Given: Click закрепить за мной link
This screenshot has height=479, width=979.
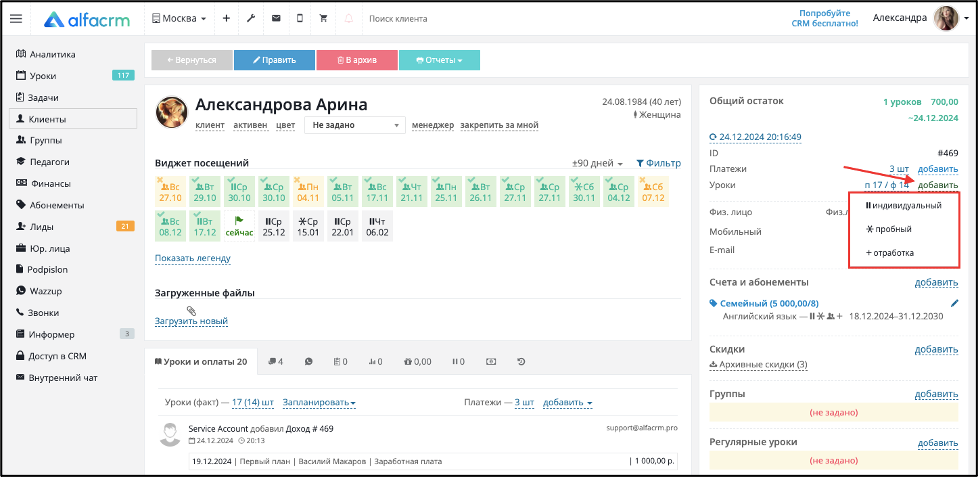Looking at the screenshot, I should click(x=499, y=125).
